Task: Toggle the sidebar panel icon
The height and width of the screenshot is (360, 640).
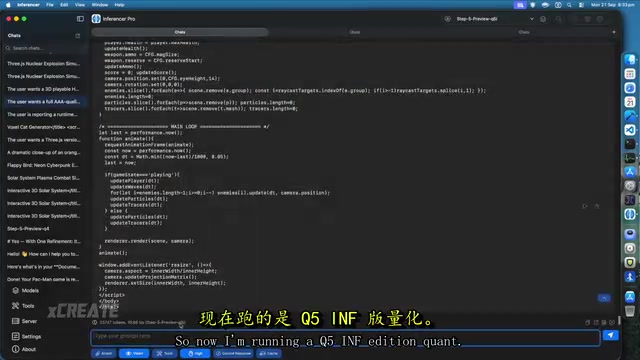Action: point(80,19)
